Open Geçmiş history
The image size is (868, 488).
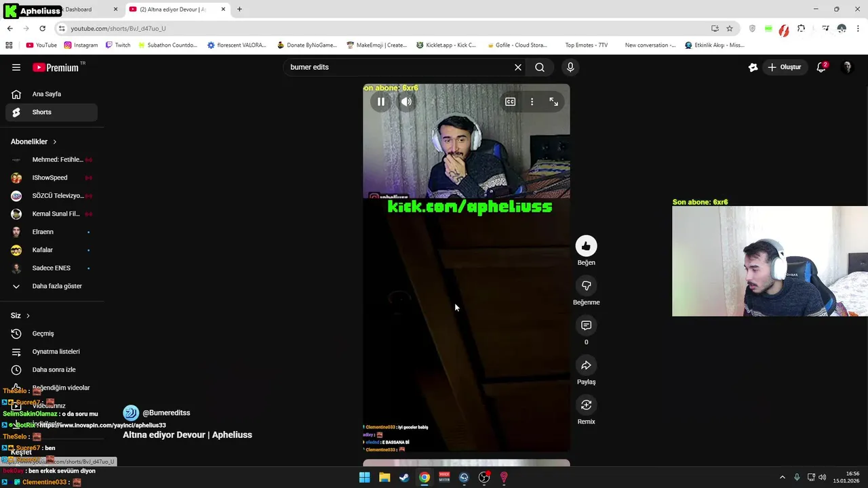pyautogui.click(x=52, y=333)
